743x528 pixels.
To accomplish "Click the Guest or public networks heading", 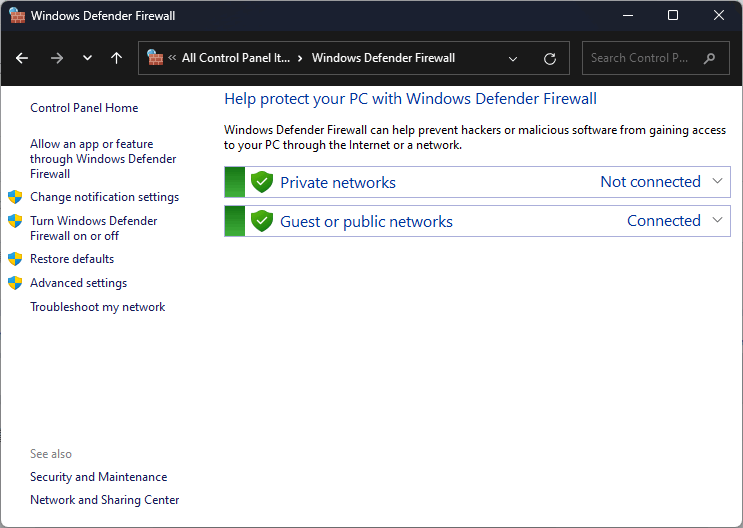I will [x=366, y=221].
